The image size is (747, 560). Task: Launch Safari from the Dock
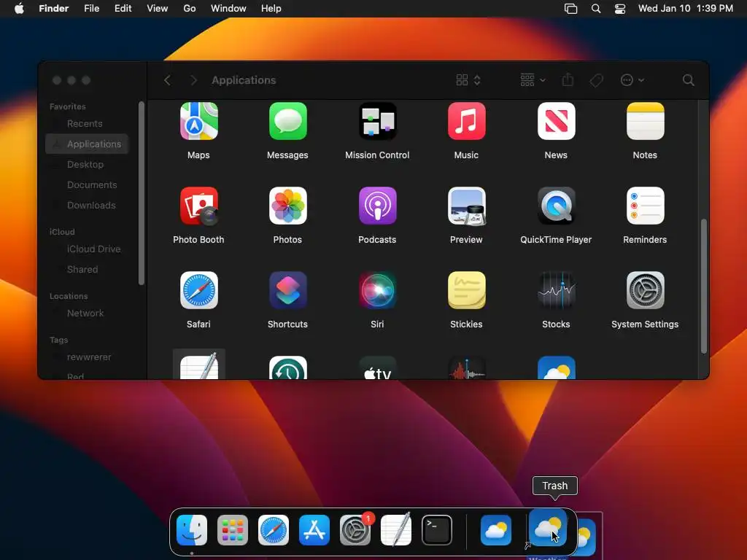pyautogui.click(x=274, y=530)
